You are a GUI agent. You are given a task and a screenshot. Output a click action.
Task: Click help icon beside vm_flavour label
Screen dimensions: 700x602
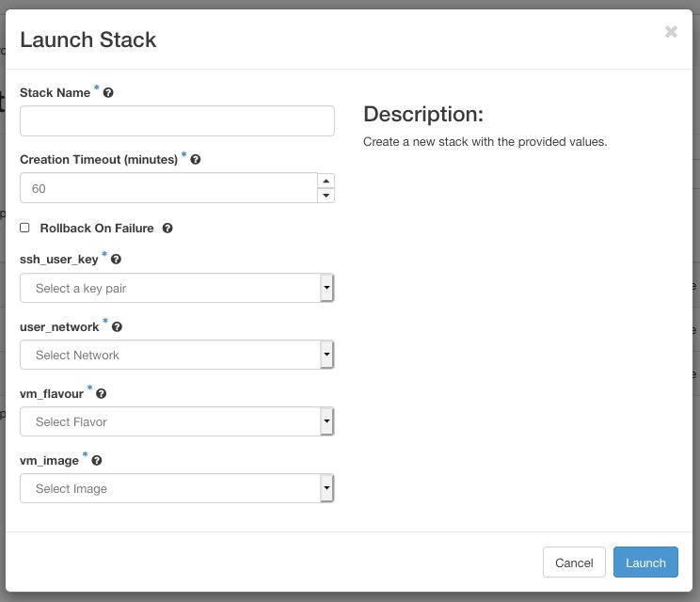pos(102,394)
